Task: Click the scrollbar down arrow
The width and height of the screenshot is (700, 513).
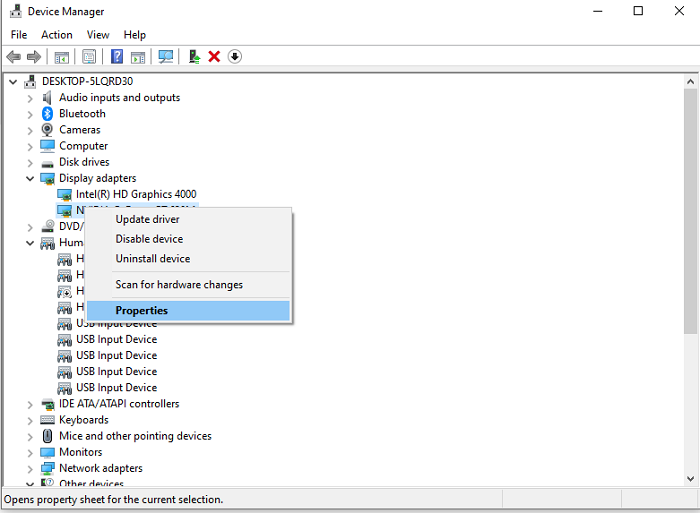Action: (690, 479)
